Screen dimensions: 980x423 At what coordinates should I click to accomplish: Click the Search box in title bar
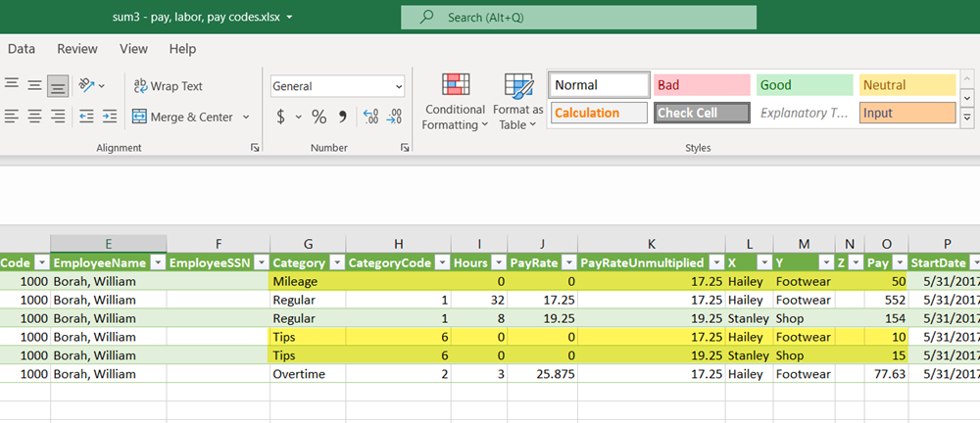click(578, 18)
